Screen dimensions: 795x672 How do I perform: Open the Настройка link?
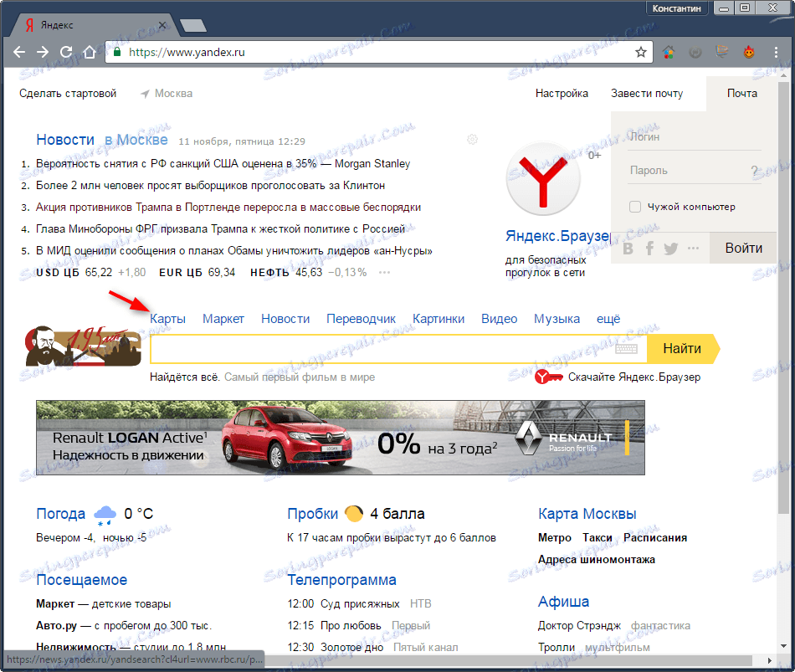pos(562,94)
